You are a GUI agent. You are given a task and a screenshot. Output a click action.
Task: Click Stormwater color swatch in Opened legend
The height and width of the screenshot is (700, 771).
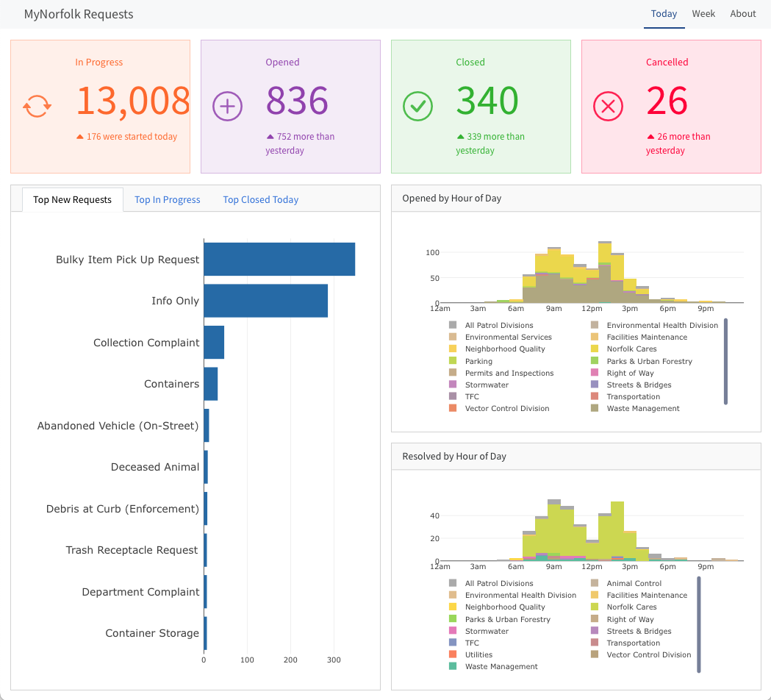(x=453, y=385)
